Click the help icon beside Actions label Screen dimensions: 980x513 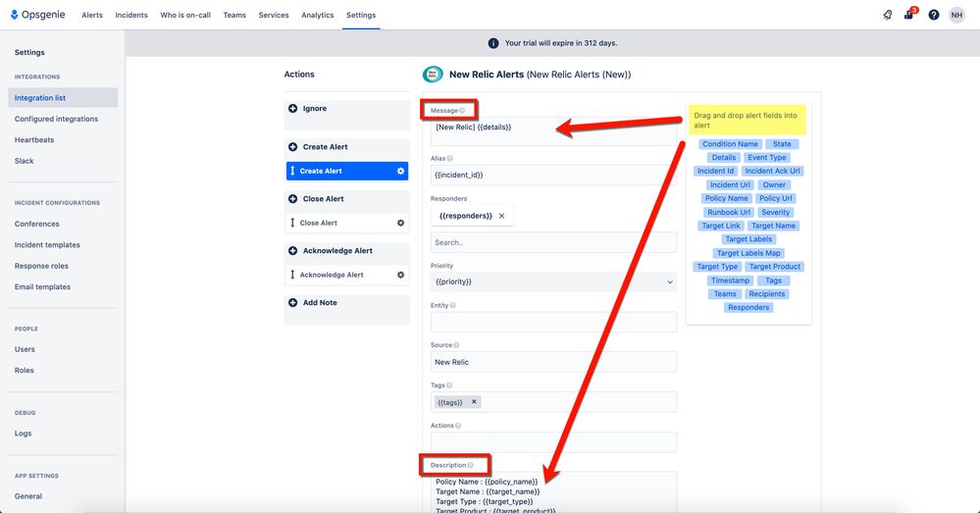point(458,426)
